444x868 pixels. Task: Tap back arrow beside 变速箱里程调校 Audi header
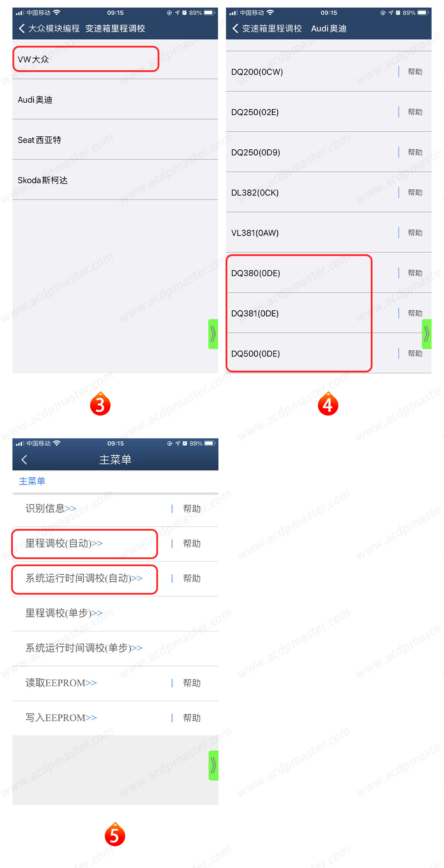click(235, 28)
